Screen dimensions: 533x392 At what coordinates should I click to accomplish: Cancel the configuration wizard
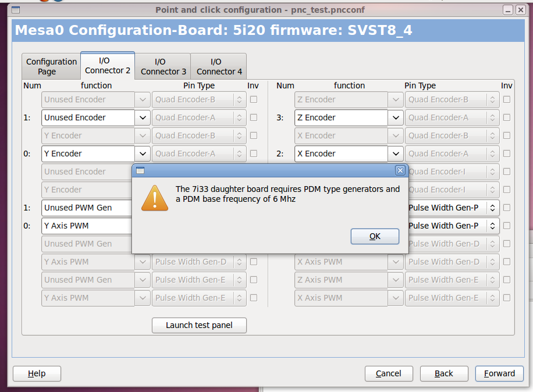(x=389, y=373)
